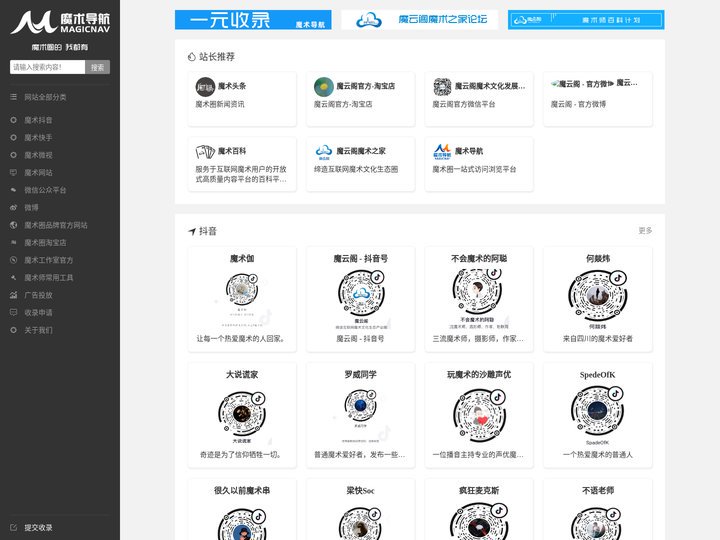This screenshot has width=720, height=540.
Task: Click the arrow icon beside 抖音 heading
Action: tap(192, 231)
